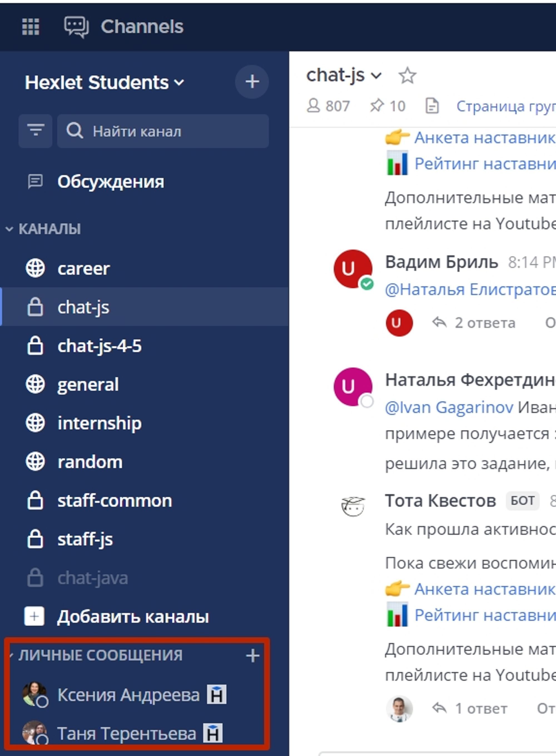The width and height of the screenshot is (556, 756).
Task: Open the 807 members list icon
Action: tap(313, 106)
